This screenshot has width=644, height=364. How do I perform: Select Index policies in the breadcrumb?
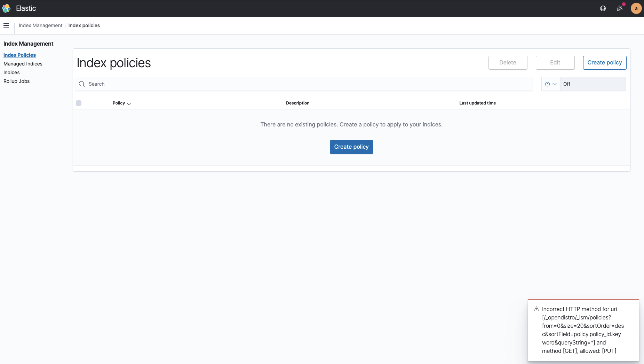[84, 25]
